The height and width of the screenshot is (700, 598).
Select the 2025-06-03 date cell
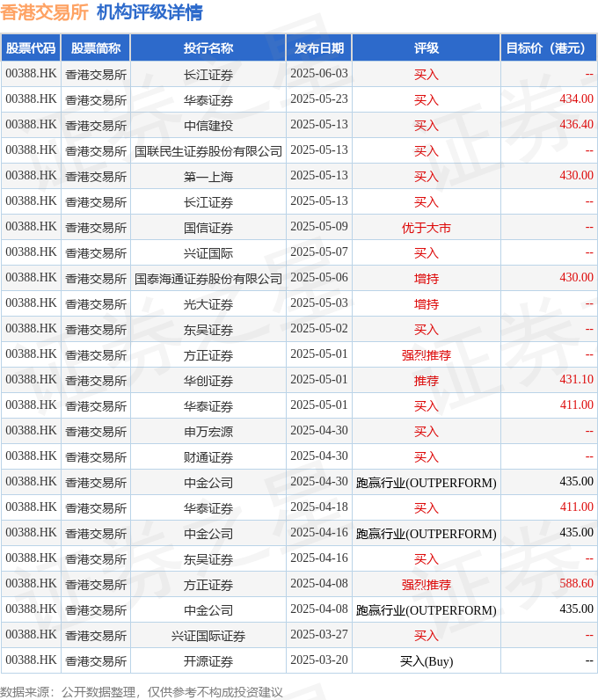[319, 74]
